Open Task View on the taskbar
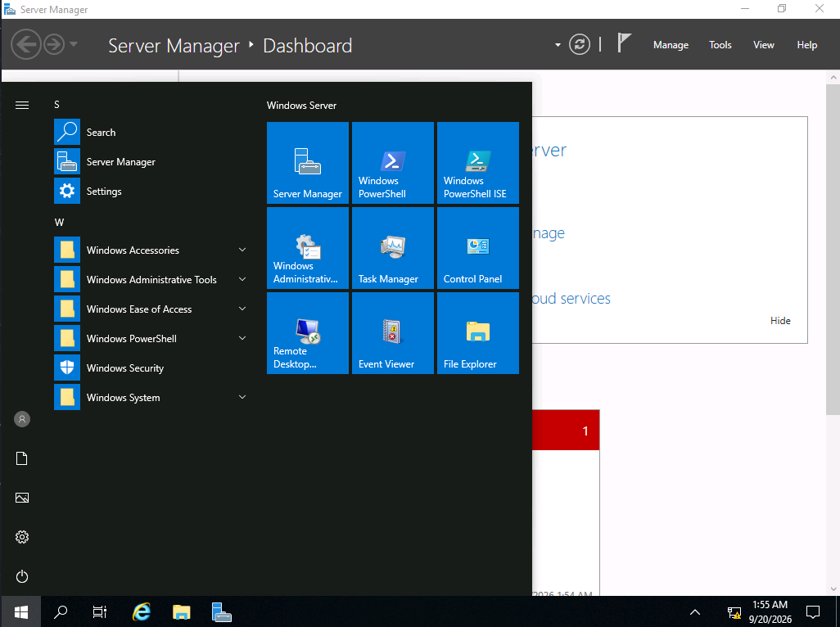Image resolution: width=840 pixels, height=627 pixels. (x=100, y=612)
